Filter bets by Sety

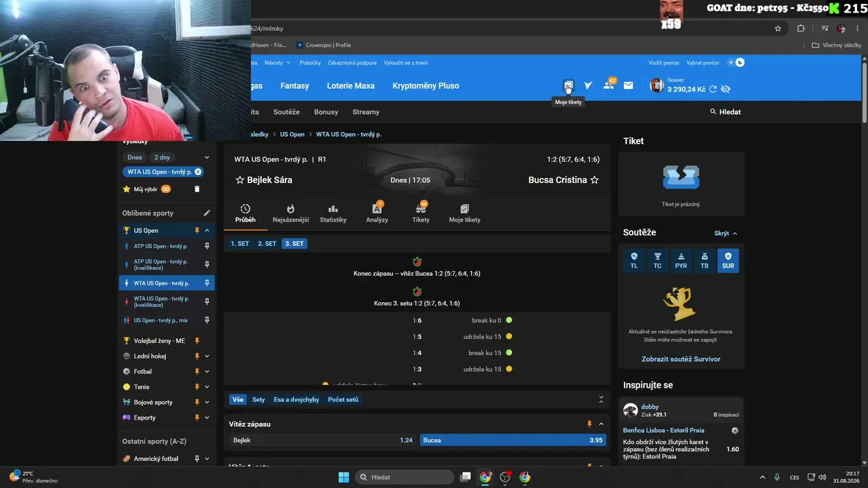[258, 400]
